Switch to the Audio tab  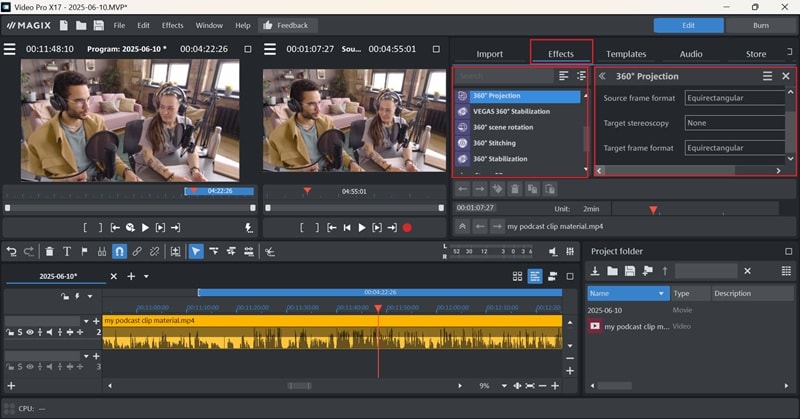(x=691, y=54)
